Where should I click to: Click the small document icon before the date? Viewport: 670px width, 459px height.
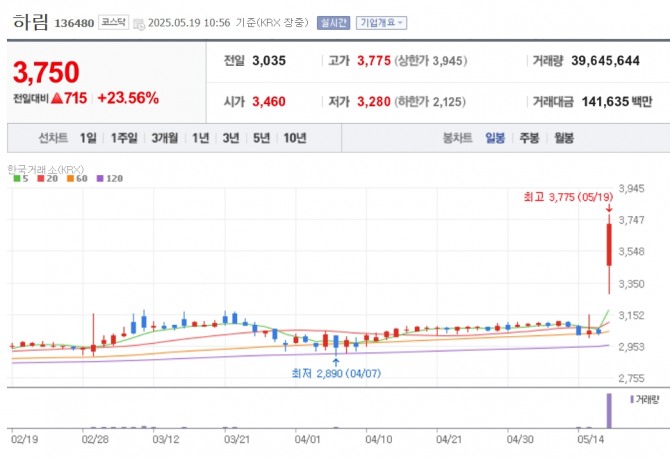pos(138,22)
